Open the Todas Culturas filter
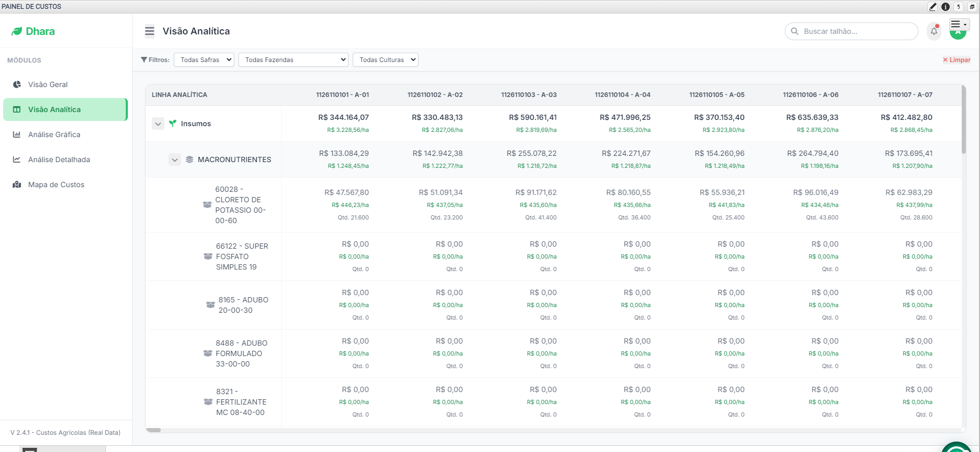Viewport: 980px width, 452px height. [x=386, y=60]
